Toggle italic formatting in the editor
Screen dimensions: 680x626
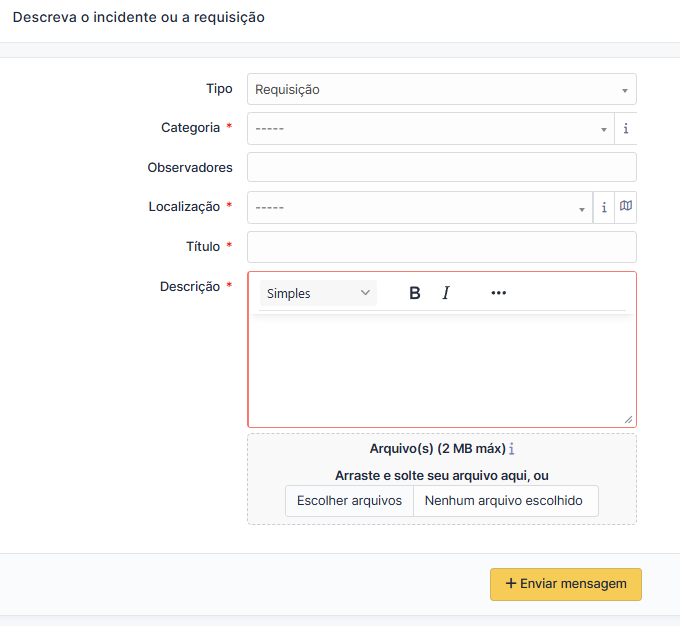446,293
